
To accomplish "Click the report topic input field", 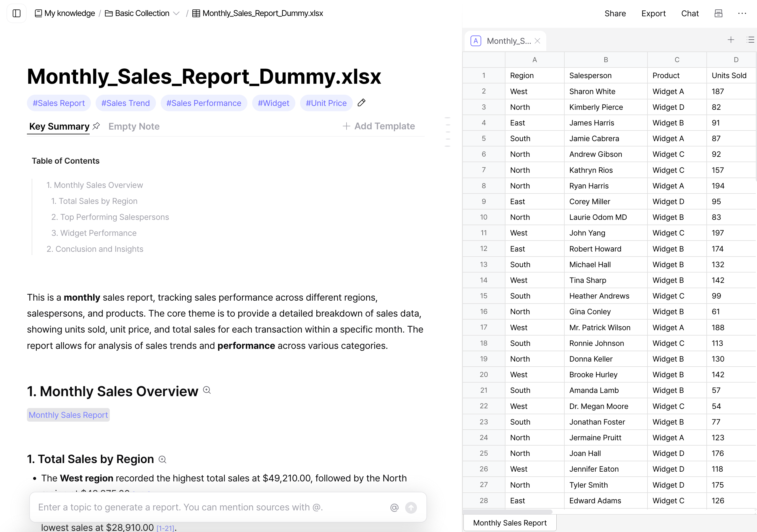I will (x=211, y=507).
